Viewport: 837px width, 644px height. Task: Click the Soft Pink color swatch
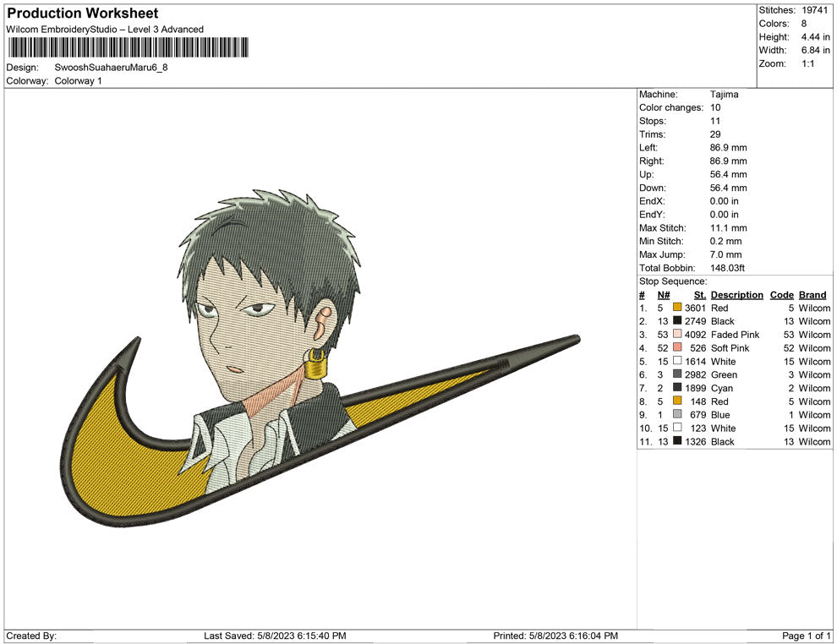677,347
